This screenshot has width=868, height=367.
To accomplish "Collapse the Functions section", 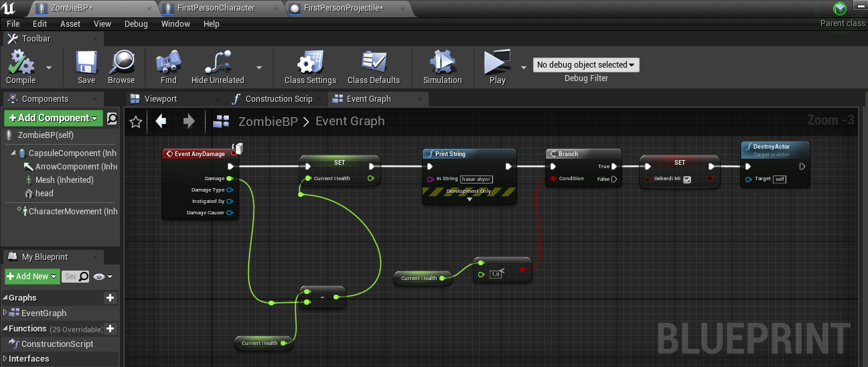I will click(x=5, y=329).
